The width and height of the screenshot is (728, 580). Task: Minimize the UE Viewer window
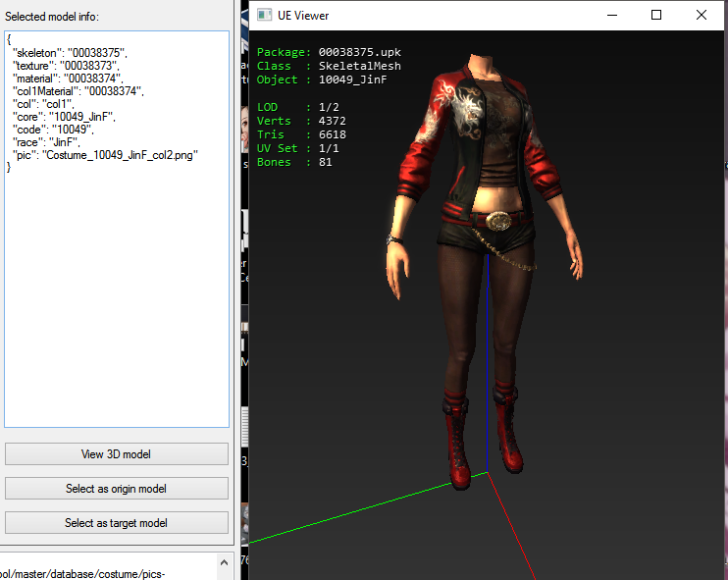(612, 15)
